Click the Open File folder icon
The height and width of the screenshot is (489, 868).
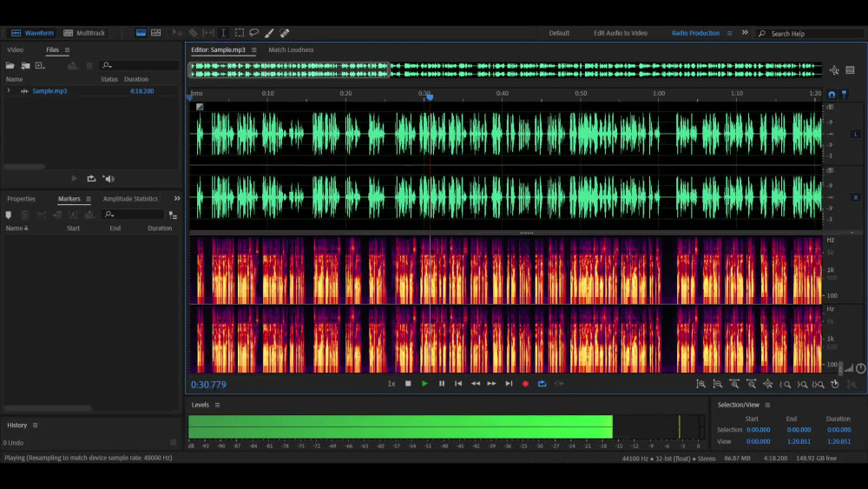(10, 65)
